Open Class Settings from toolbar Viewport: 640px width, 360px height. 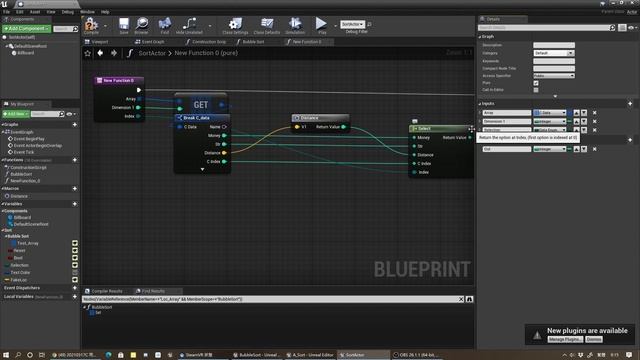(235, 26)
